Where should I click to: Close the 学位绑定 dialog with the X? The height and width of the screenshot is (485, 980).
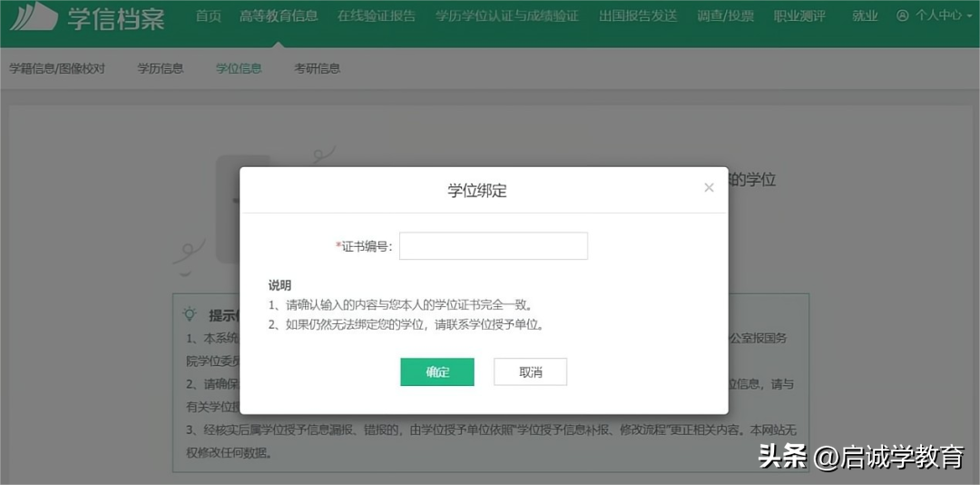point(709,188)
